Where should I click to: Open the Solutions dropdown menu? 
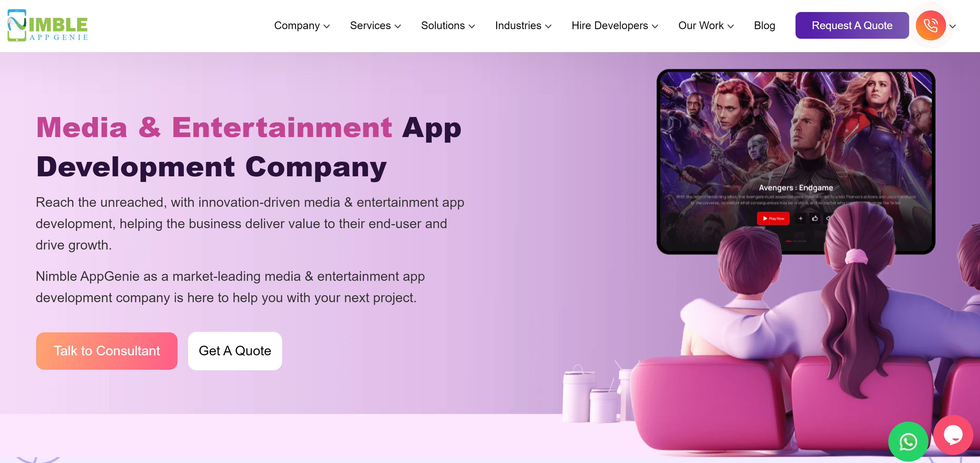[x=448, y=25]
